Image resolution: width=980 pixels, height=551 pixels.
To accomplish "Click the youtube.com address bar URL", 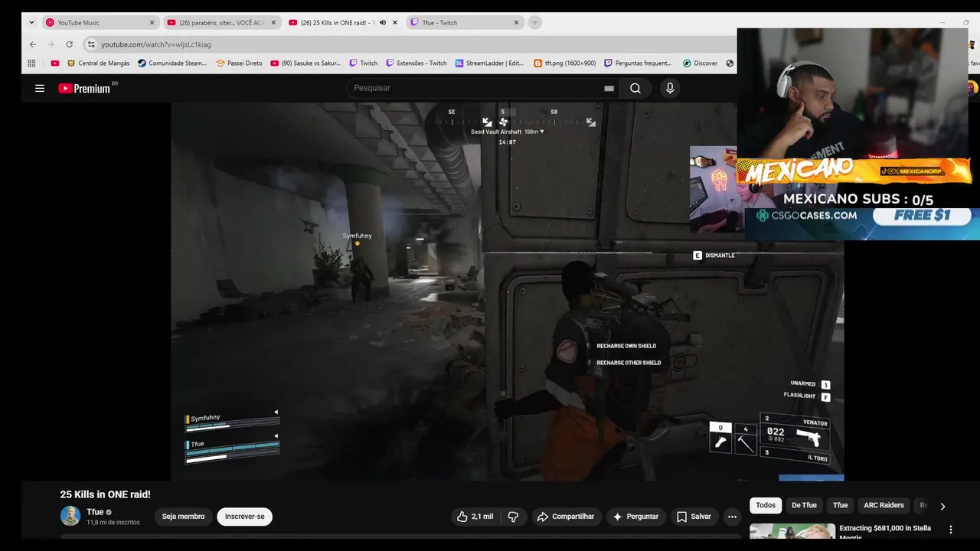I will point(156,44).
